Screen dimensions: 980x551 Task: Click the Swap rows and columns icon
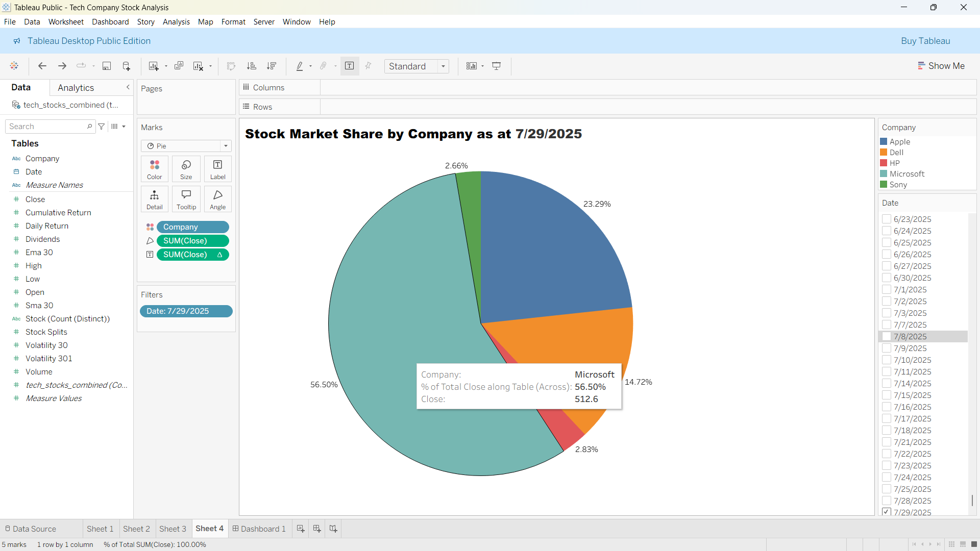coord(231,66)
